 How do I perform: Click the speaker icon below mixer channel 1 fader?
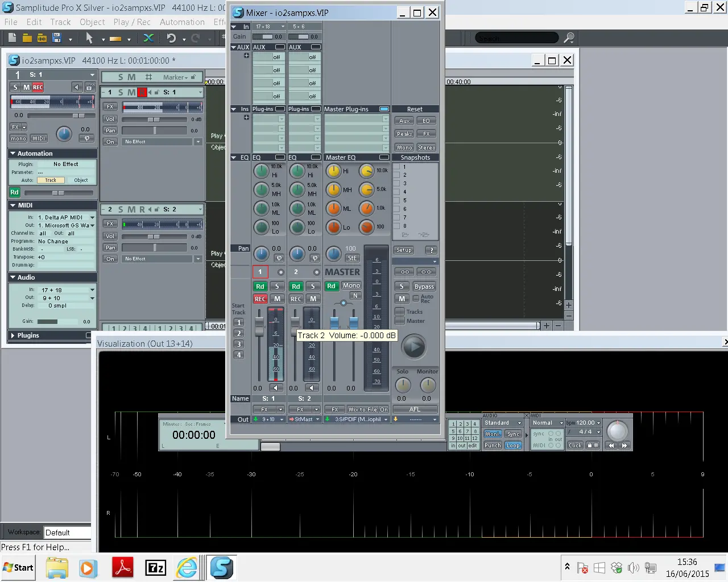276,388
